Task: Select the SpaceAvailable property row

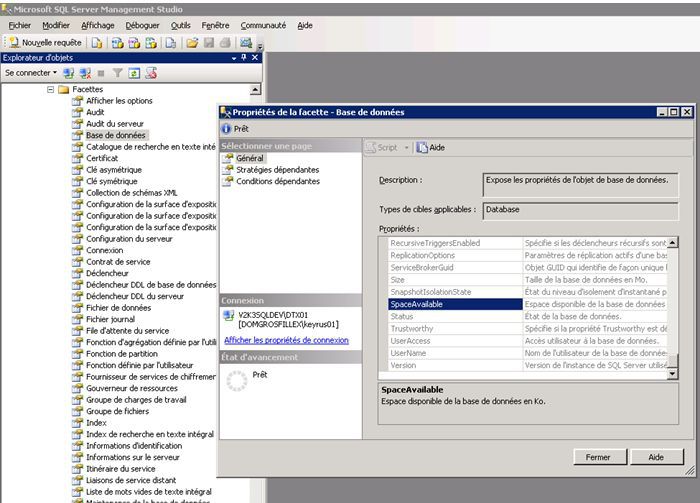Action: [x=528, y=304]
